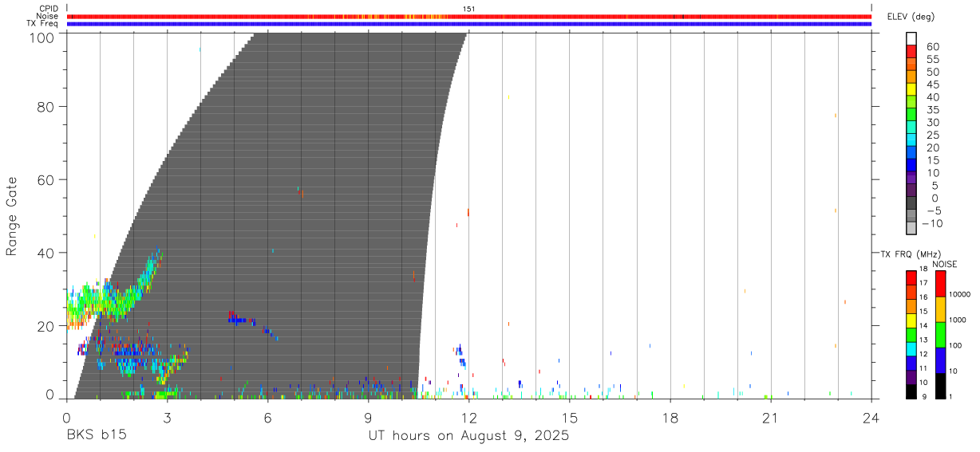This screenshot has height=452, width=980.
Task: Click the '6' tick on the UT hours axis
Action: point(267,417)
